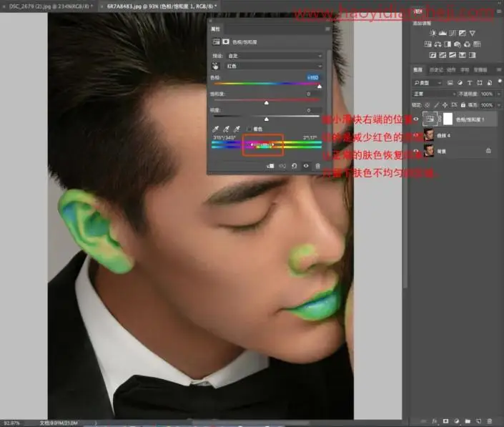Image resolution: width=504 pixels, height=427 pixels.
Task: Create a new layer icon
Action: (x=478, y=421)
